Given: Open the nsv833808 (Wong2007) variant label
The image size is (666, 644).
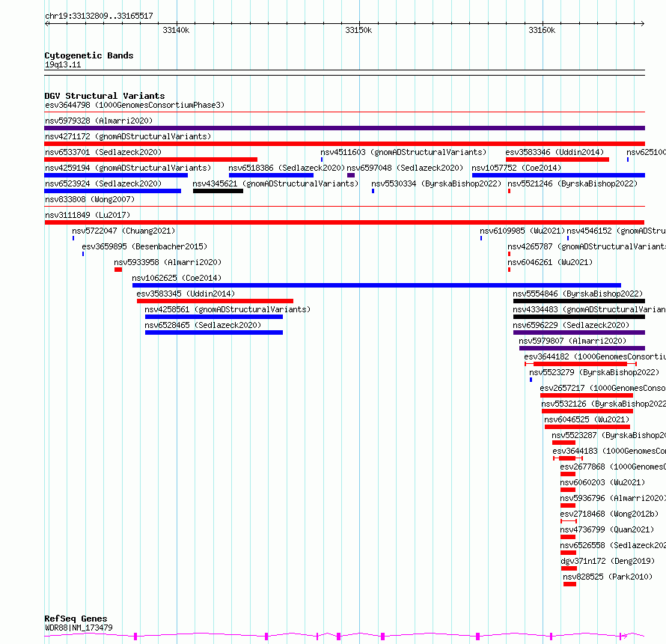Looking at the screenshot, I should pos(90,199).
